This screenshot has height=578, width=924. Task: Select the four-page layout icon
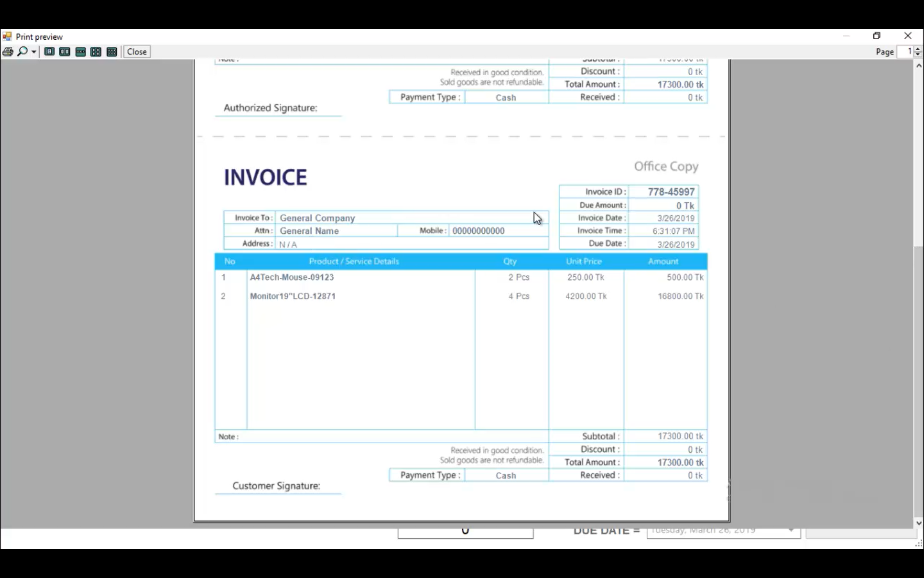click(96, 51)
